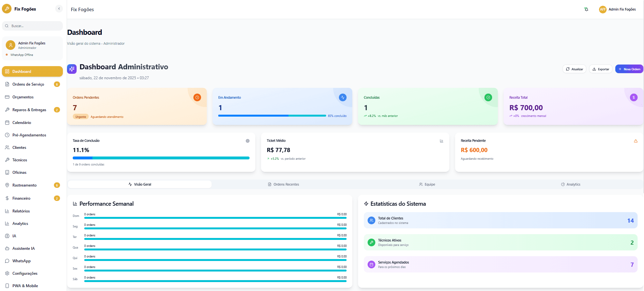Viewport: 644px width, 291px height.
Task: Select the Calendário sidebar icon
Action: [7, 122]
